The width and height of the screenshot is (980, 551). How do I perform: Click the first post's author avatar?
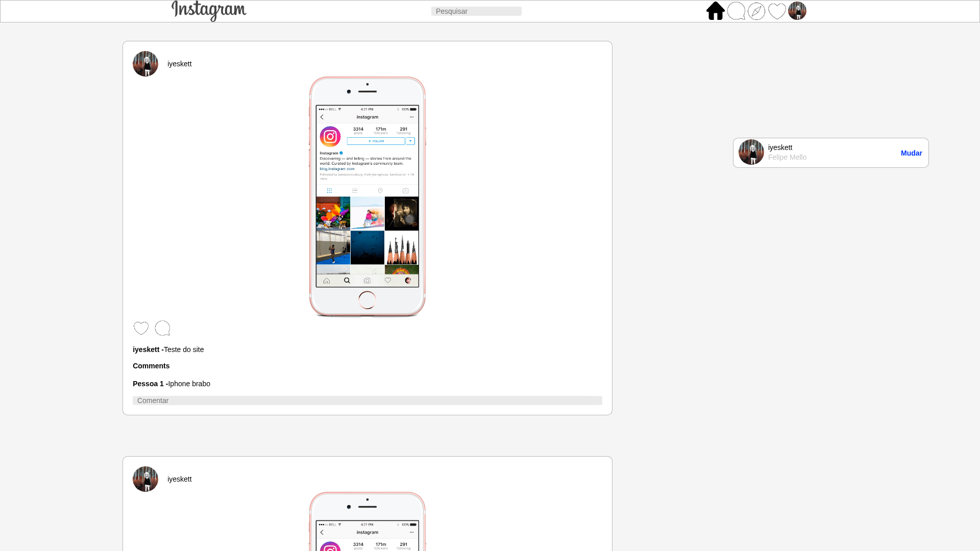[145, 64]
